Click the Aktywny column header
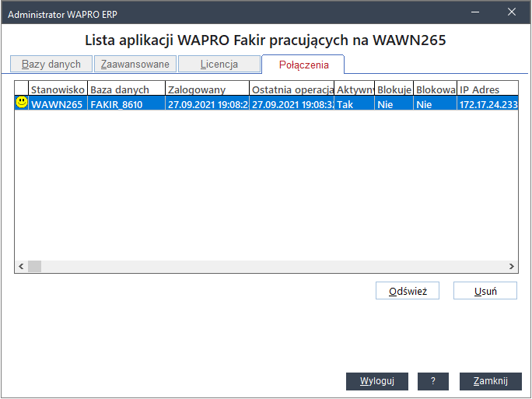 pos(355,89)
